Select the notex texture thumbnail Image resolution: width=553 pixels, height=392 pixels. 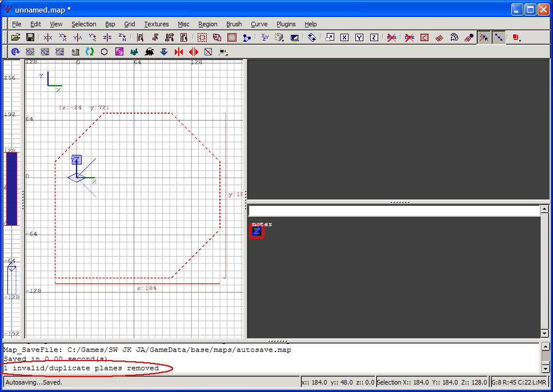(257, 231)
